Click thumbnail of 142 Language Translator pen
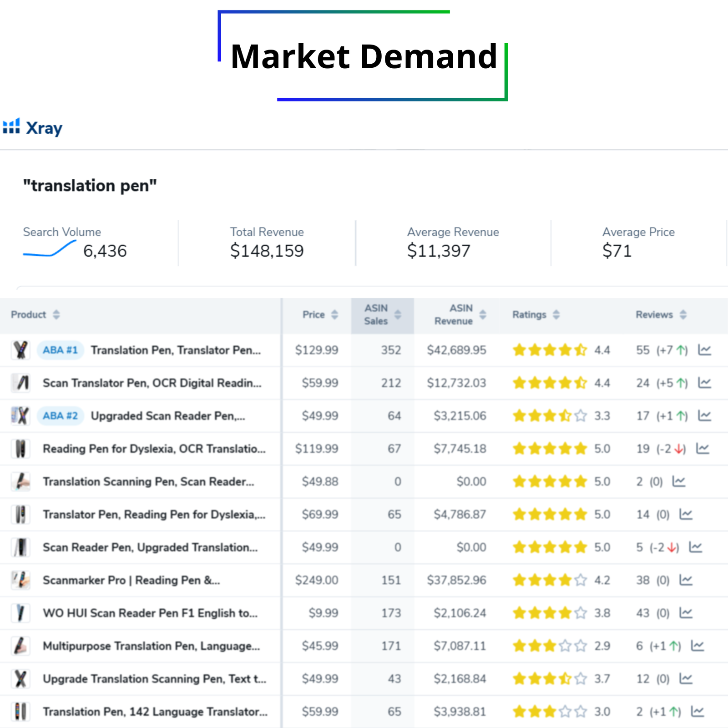728x728 pixels. (x=20, y=711)
